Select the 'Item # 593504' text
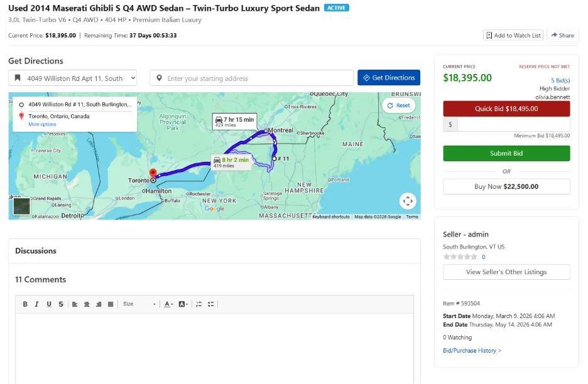The image size is (588, 384). [461, 304]
